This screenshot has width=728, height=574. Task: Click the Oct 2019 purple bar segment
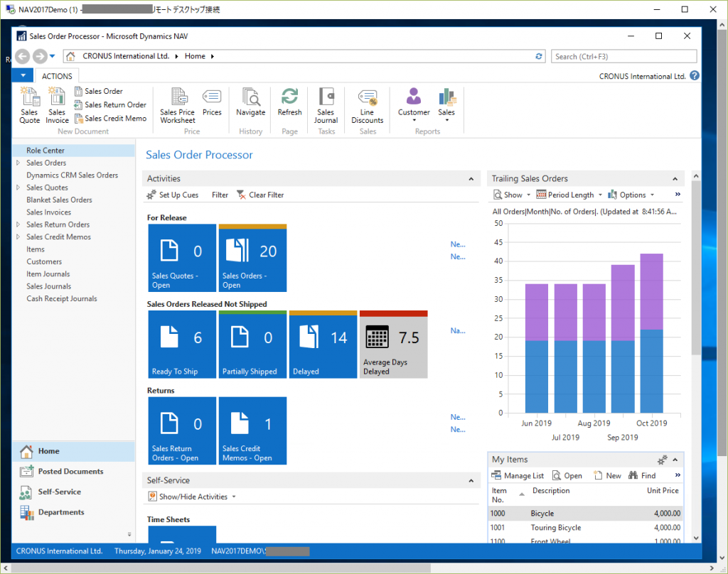(651, 291)
